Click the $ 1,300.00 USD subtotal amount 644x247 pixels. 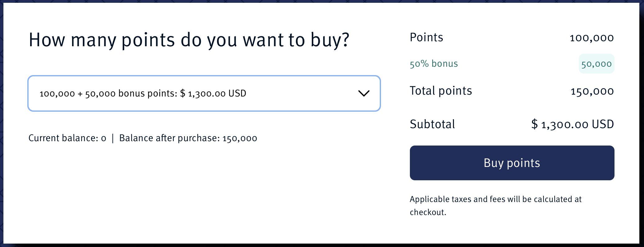573,124
